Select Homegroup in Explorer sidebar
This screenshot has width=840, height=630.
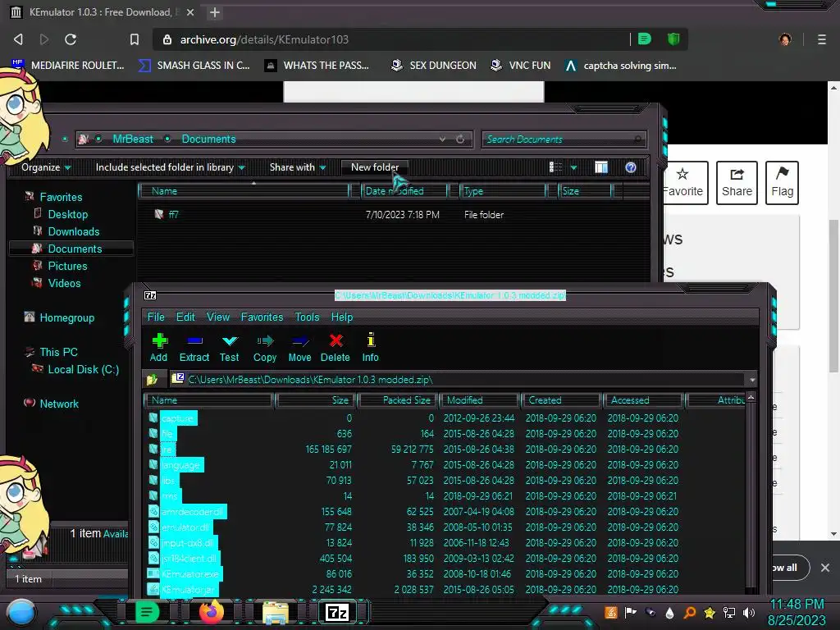coord(66,317)
